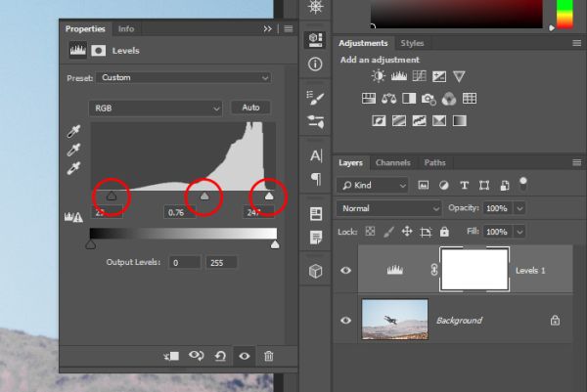Open the Layers panel menu
This screenshot has width=587, height=392.
tap(577, 162)
